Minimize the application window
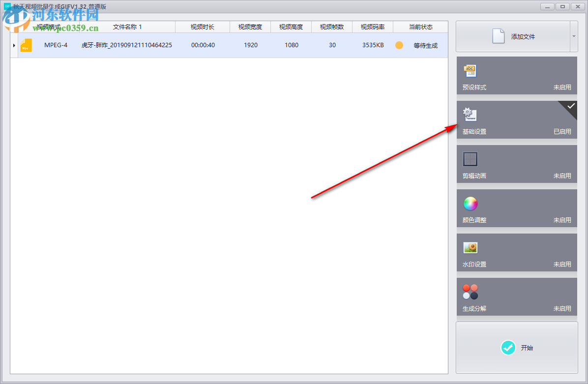This screenshot has width=588, height=384. 548,7
